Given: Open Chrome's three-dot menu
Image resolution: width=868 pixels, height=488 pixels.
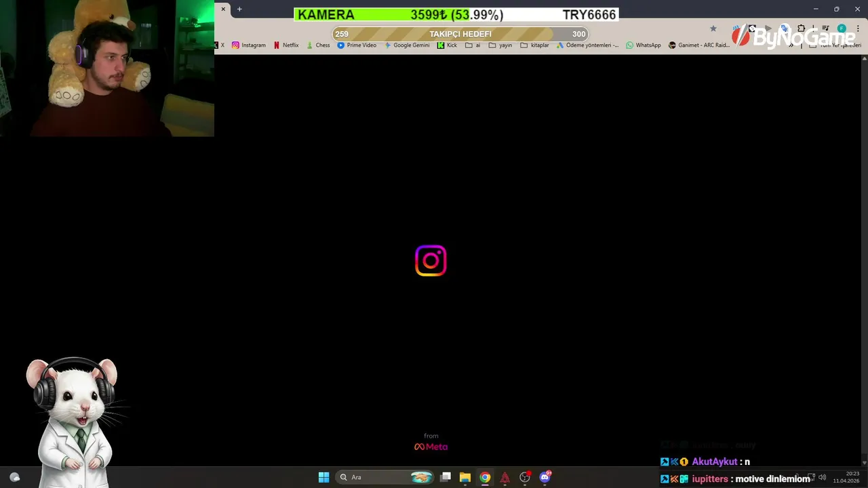Looking at the screenshot, I should point(858,28).
